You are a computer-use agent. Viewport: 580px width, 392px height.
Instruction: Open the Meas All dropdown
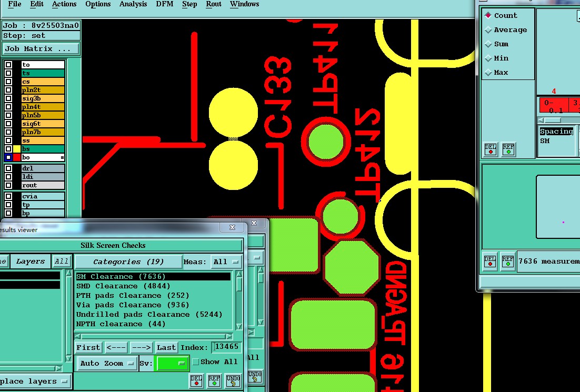tap(226, 262)
